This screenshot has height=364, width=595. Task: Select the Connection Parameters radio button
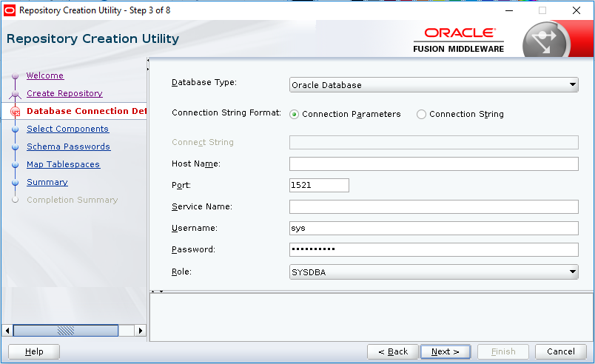point(295,115)
